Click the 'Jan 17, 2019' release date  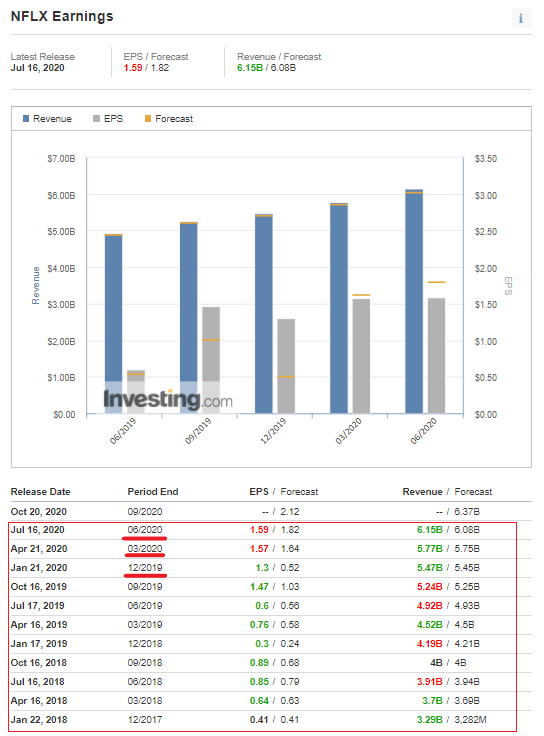[x=39, y=644]
